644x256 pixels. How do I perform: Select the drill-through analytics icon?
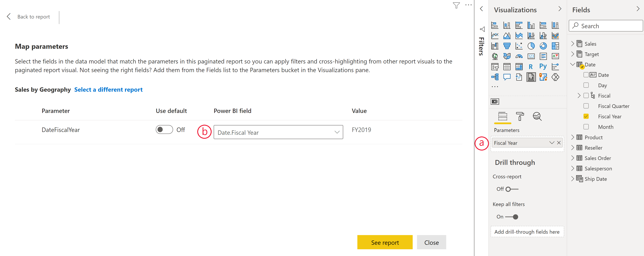click(537, 116)
